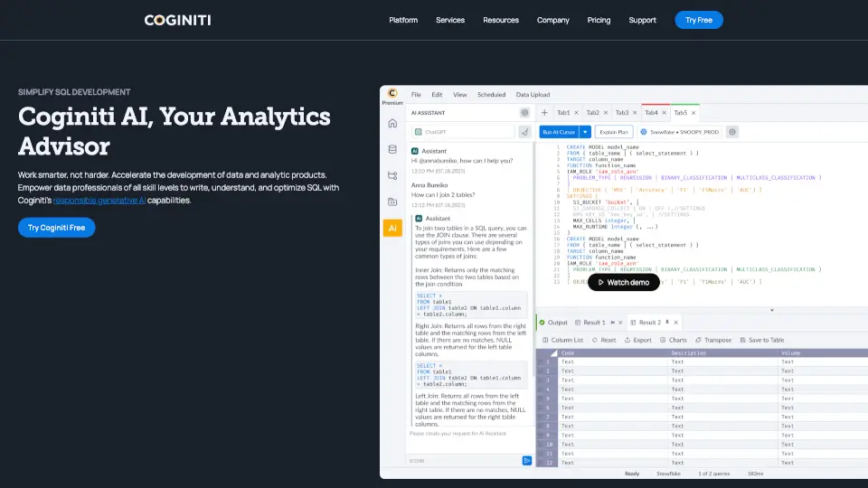Add a new query tab with plus icon
Screen dimensions: 868x488
point(544,113)
